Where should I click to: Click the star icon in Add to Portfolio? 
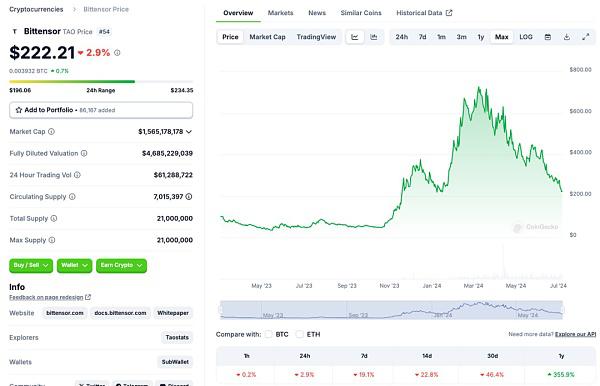pyautogui.click(x=19, y=110)
